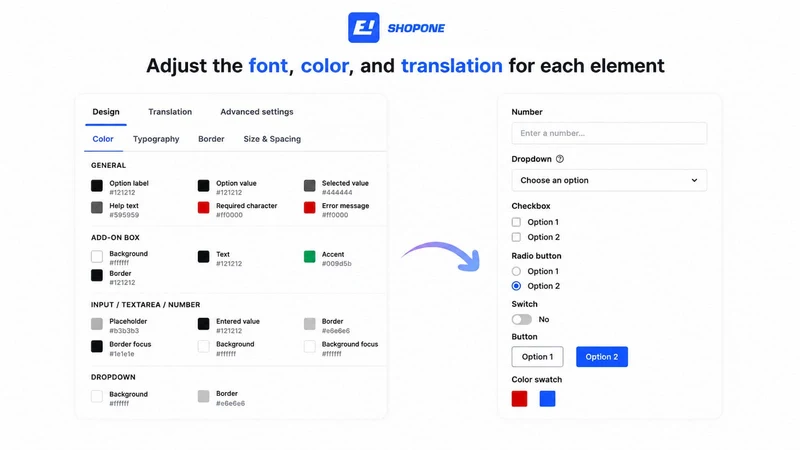Click Add-on box Background color swatch
This screenshot has height=450, width=800.
point(97,256)
